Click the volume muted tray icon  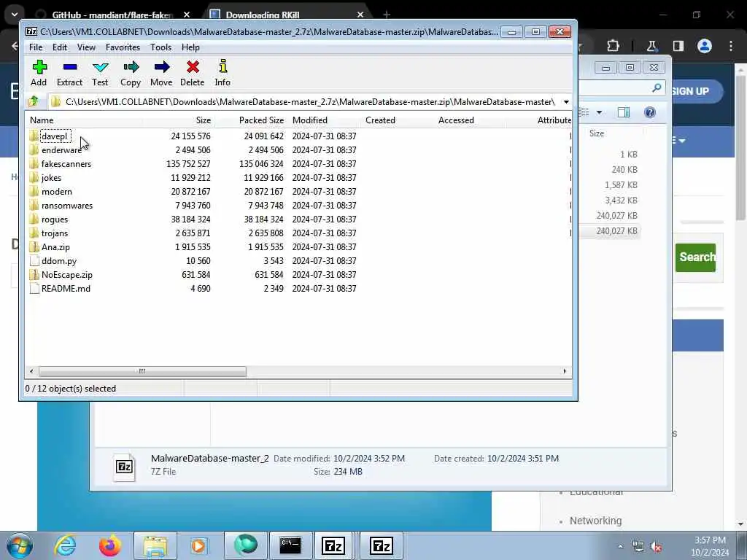tap(657, 547)
